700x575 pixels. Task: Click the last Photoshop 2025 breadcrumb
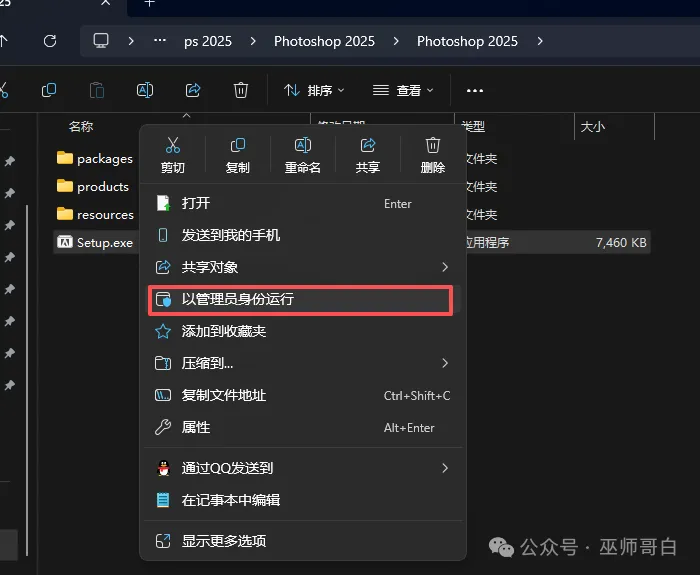pyautogui.click(x=467, y=42)
